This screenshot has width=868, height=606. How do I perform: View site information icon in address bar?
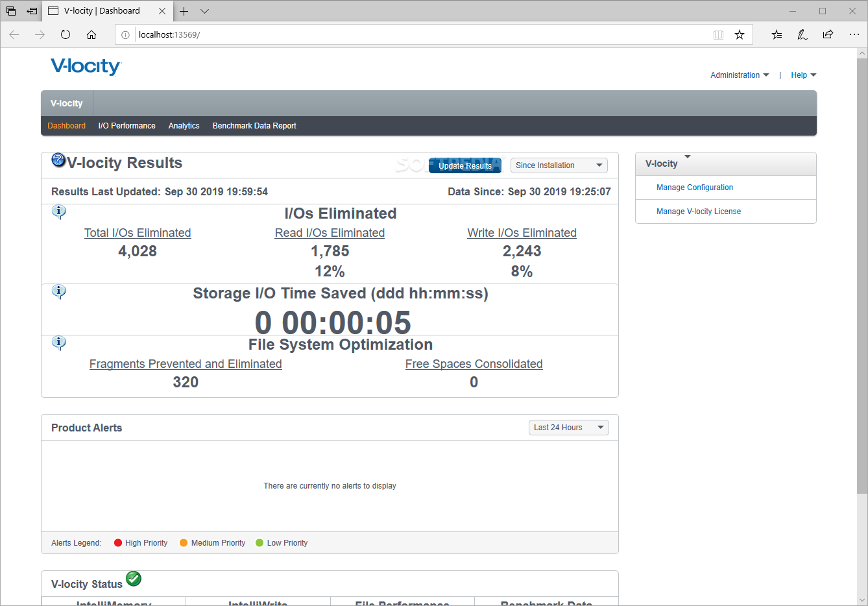(x=126, y=35)
